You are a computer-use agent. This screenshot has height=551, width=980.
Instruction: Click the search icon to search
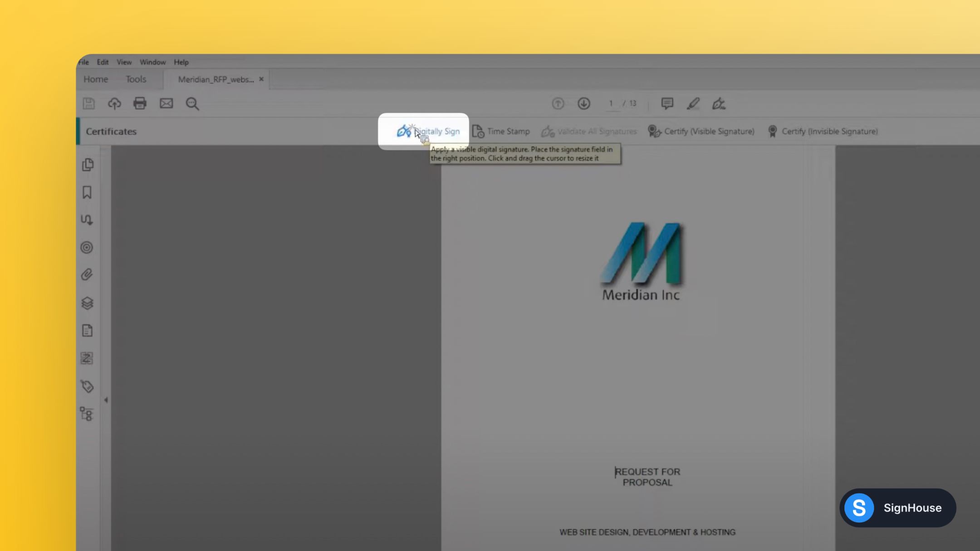pyautogui.click(x=192, y=103)
